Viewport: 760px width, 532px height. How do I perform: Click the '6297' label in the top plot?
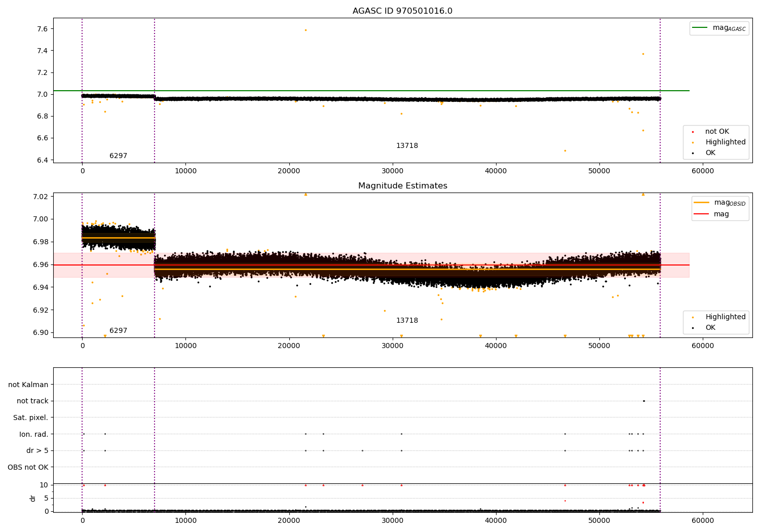[119, 156]
